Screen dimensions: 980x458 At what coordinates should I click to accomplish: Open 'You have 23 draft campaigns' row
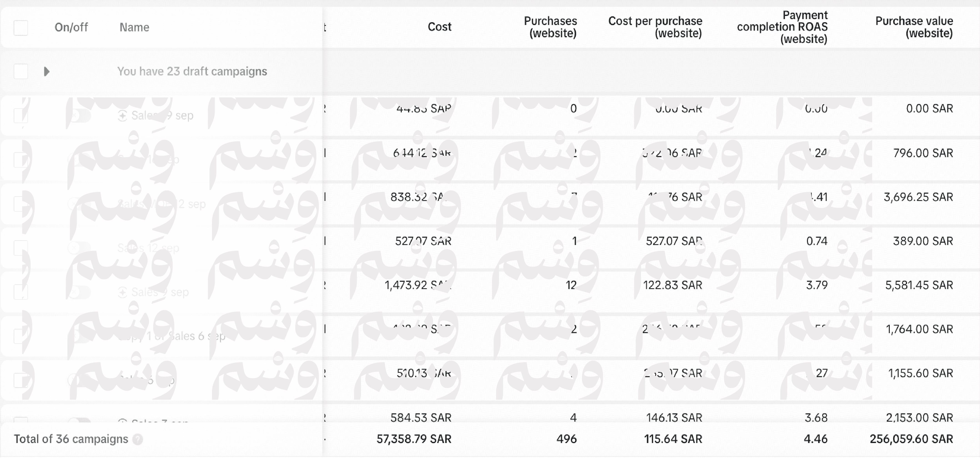(x=192, y=72)
